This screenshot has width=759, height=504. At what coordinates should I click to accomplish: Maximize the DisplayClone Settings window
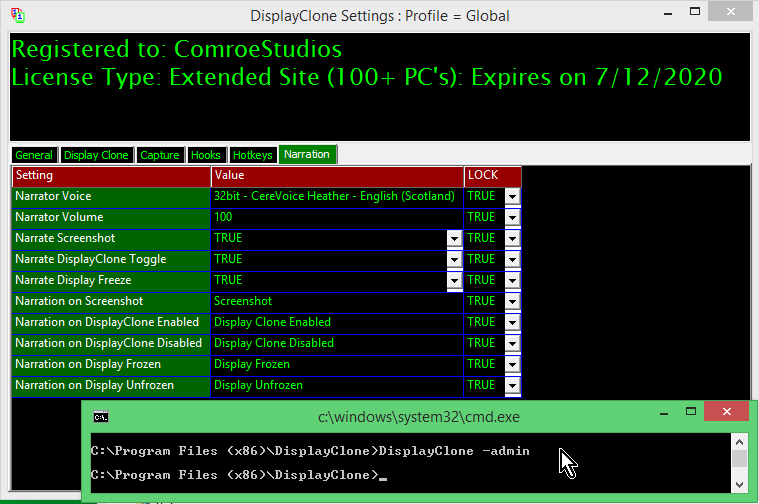pos(695,12)
